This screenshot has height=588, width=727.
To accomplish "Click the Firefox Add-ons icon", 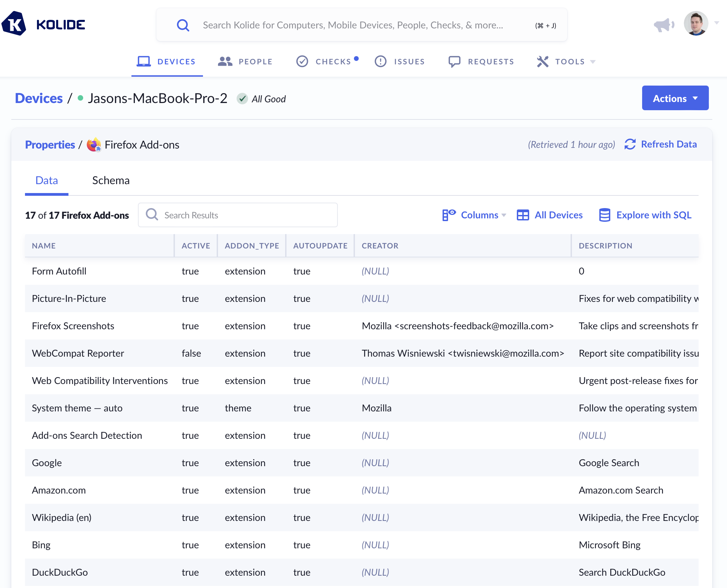I will [x=94, y=145].
